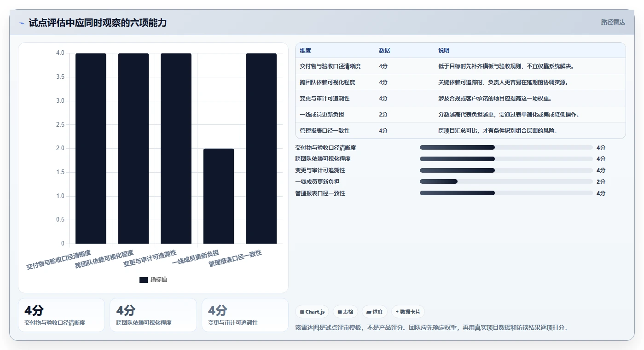Viewport: 644px width, 350px height.
Task: Click the title 试点评估中应同时观察的六项能力
Action: pos(98,23)
